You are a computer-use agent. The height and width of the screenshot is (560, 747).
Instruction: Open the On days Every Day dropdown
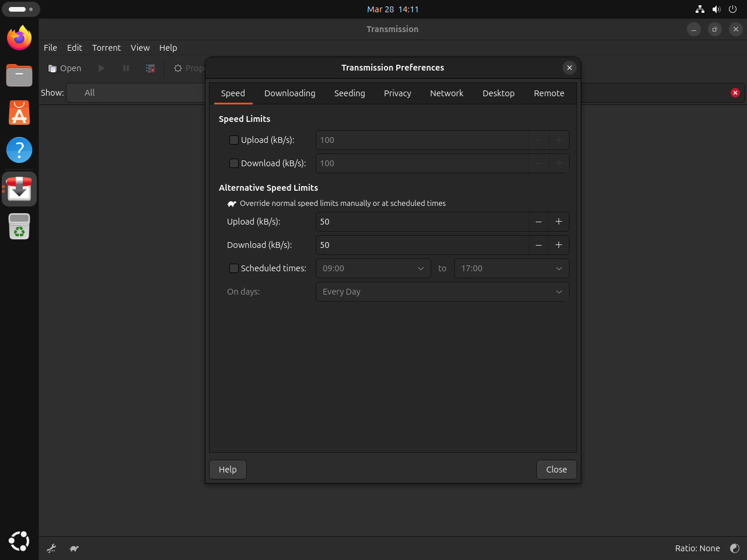point(442,292)
